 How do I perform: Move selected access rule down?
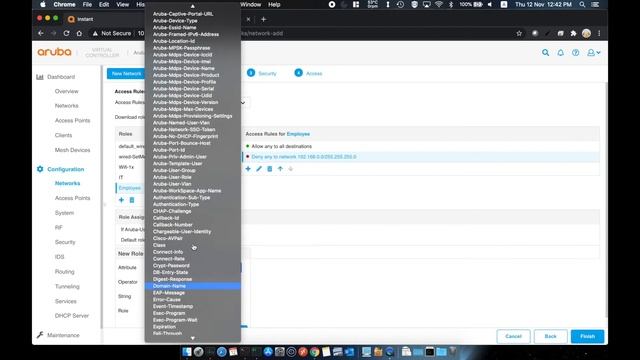pos(291,169)
